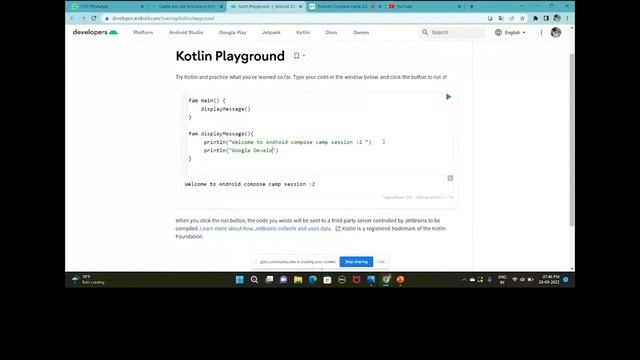Open the English language dropdown
The height and width of the screenshot is (360, 640).
tap(510, 32)
